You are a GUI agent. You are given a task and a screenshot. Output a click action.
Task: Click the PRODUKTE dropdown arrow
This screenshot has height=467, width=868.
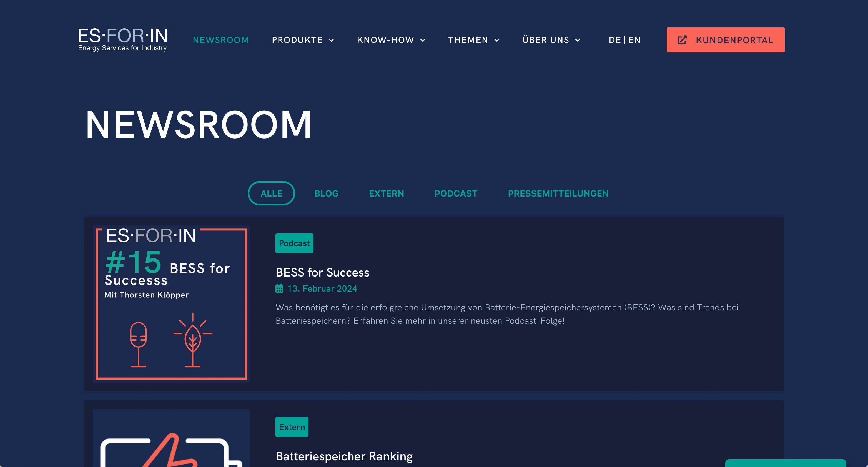(333, 40)
